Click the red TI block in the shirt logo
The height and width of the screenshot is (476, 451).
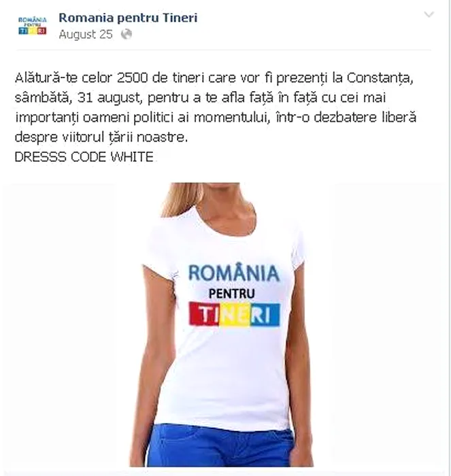click(204, 314)
